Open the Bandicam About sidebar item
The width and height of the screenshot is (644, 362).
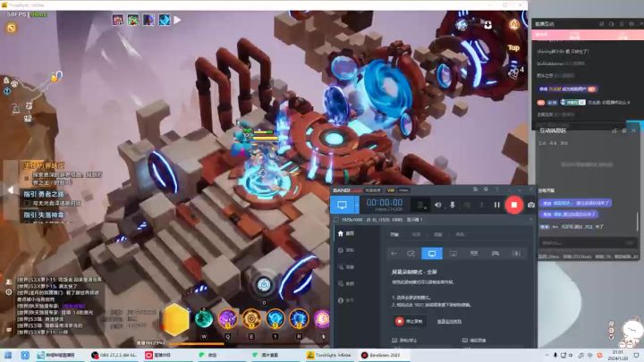point(346,300)
